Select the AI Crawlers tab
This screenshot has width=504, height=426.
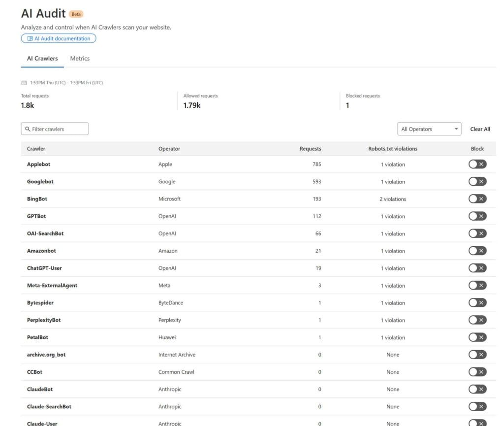42,58
